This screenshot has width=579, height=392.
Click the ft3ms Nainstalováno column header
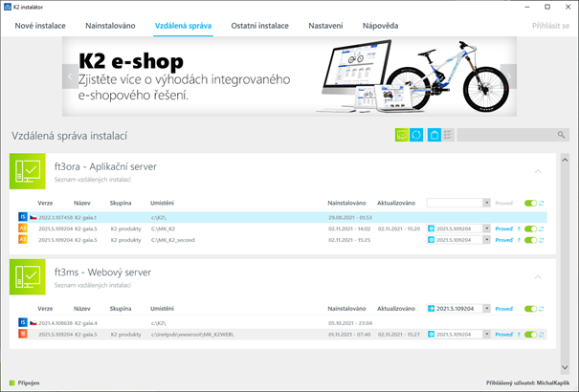pos(346,309)
